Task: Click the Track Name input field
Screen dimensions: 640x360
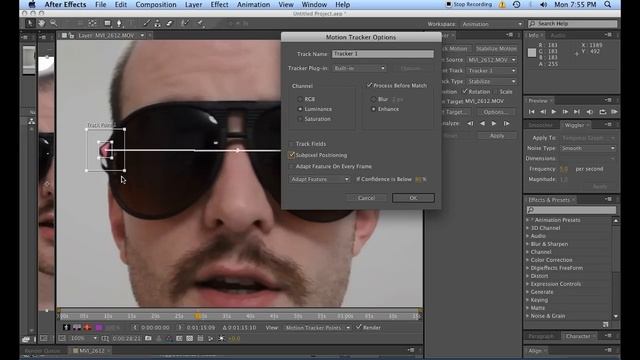Action: coord(382,54)
